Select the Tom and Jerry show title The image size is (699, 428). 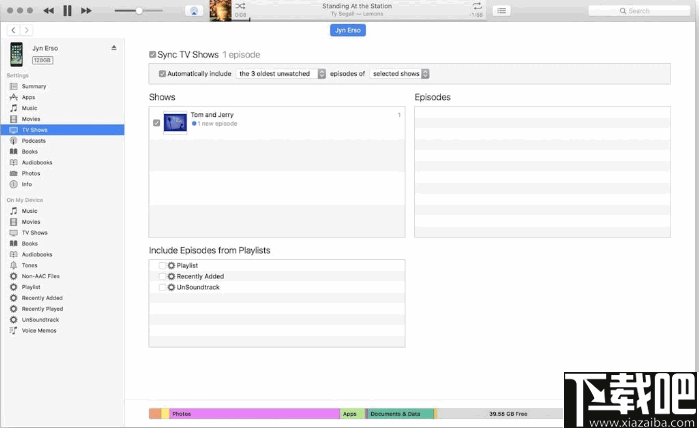click(212, 115)
